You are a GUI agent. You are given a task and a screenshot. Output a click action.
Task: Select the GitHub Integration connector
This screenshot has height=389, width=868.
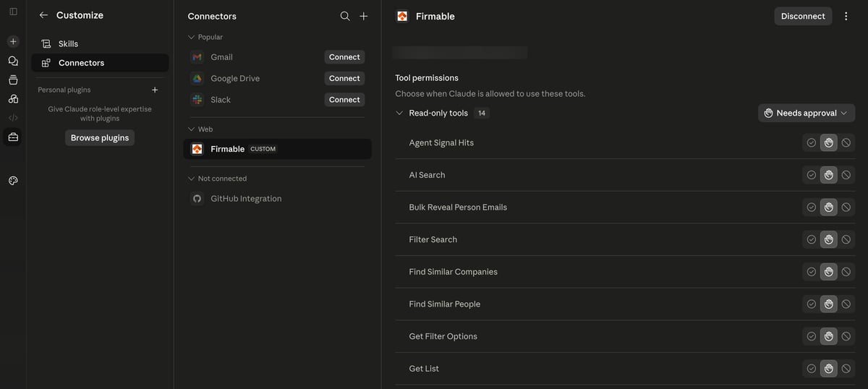(x=278, y=199)
